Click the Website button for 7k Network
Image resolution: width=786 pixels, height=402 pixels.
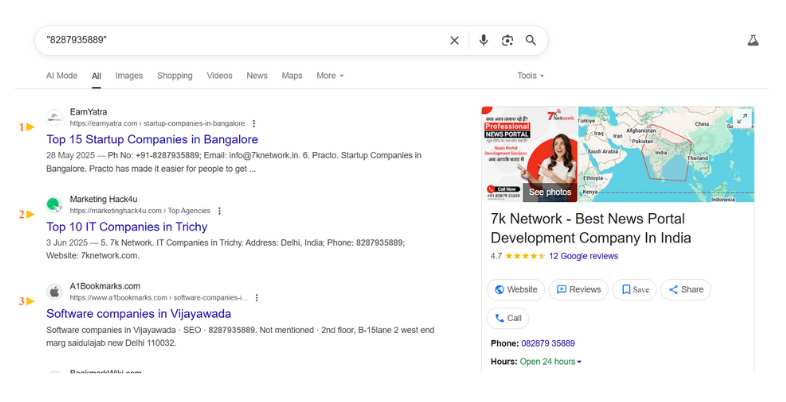pyautogui.click(x=516, y=290)
